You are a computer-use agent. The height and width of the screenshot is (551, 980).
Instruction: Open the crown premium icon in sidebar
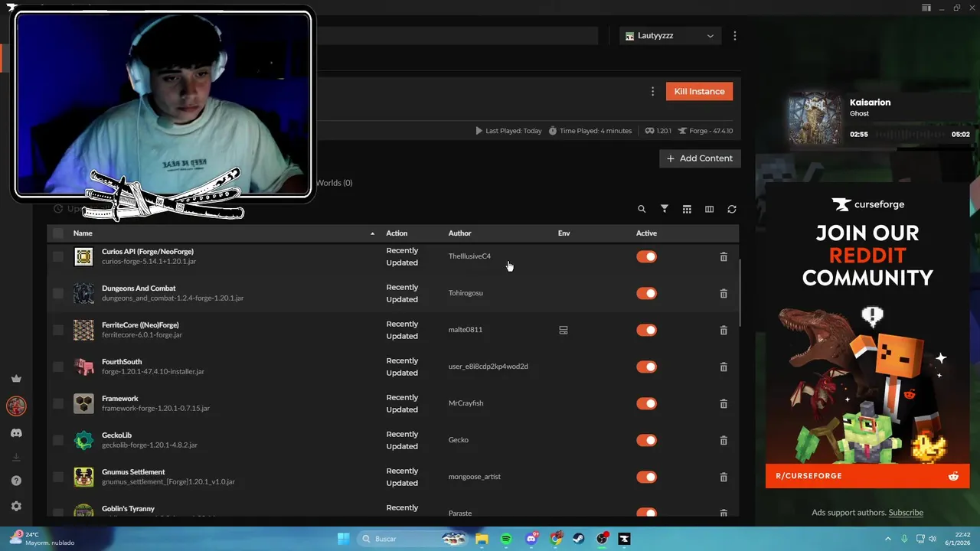pyautogui.click(x=16, y=379)
